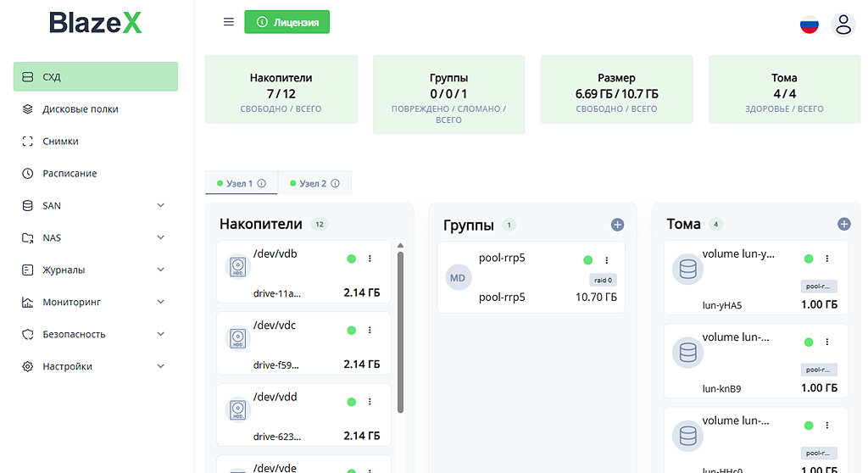Click the Накопители list scrollbar

pyautogui.click(x=400, y=331)
